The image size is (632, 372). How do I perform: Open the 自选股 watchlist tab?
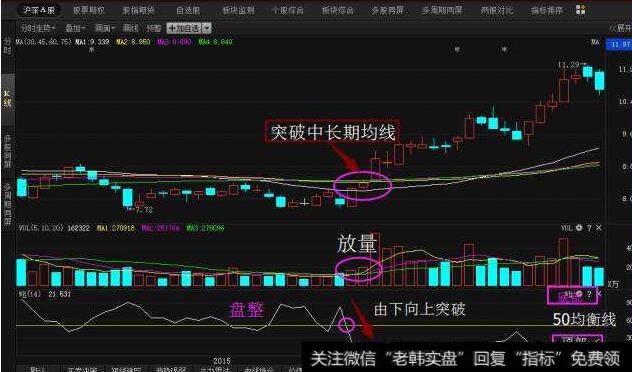pos(188,10)
